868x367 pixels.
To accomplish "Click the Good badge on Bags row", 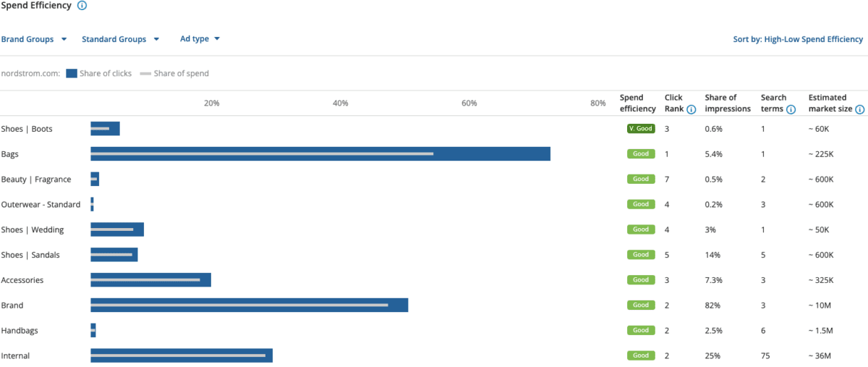I will tap(640, 154).
